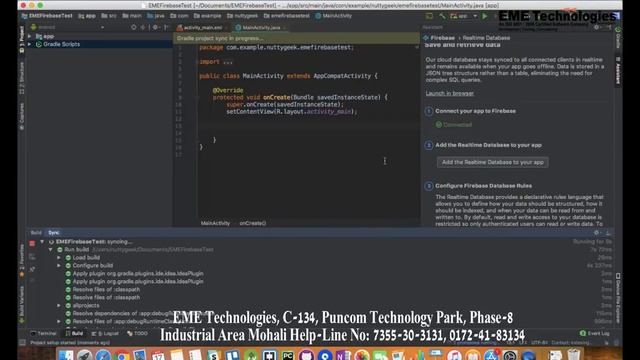The image size is (640, 360).
Task: Click the emefirebasetest breadcrumb
Action: [287, 16]
